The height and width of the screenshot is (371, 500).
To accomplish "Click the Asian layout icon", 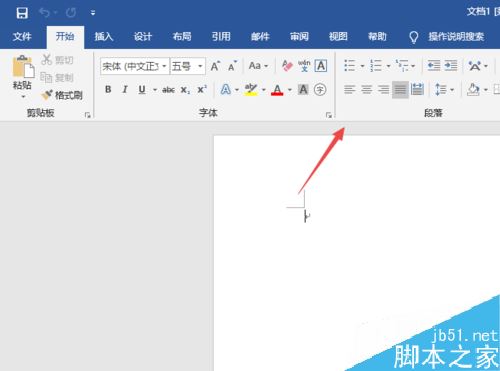I will [x=475, y=66].
